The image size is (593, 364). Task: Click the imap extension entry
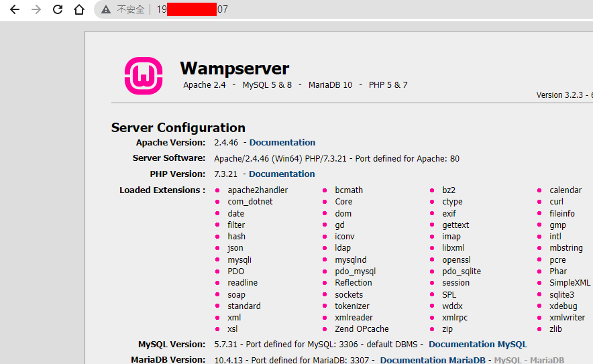(451, 236)
